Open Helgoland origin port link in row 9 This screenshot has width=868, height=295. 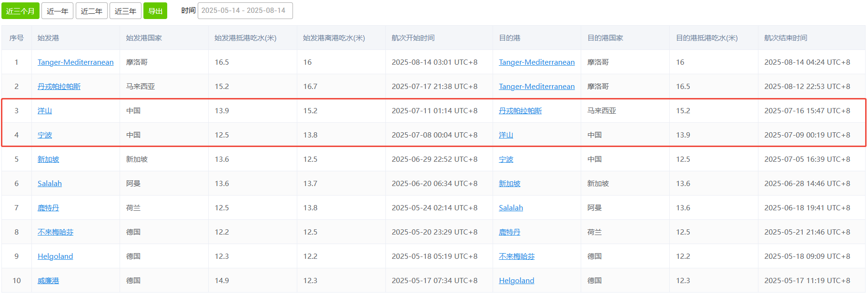pos(55,256)
